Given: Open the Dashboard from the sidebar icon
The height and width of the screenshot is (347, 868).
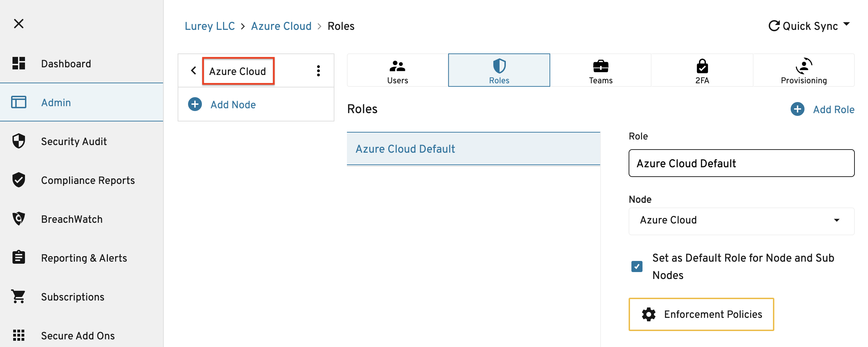Looking at the screenshot, I should click(x=19, y=63).
